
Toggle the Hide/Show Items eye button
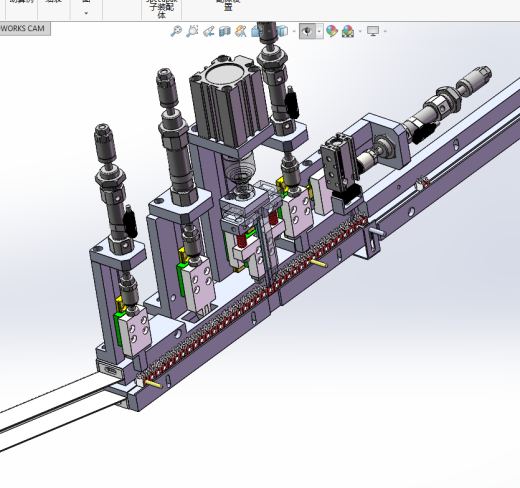[x=307, y=31]
